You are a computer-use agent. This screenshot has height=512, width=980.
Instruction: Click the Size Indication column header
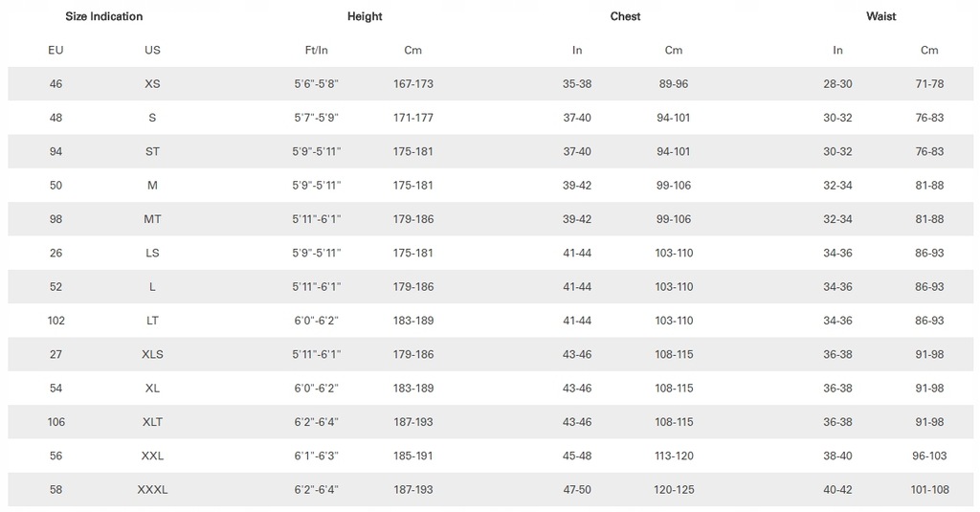103,16
